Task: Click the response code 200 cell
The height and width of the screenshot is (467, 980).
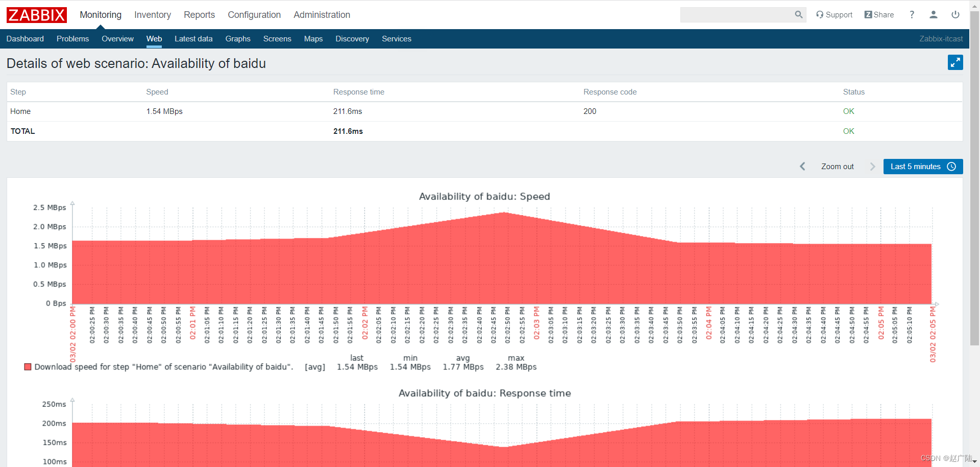Action: (590, 111)
